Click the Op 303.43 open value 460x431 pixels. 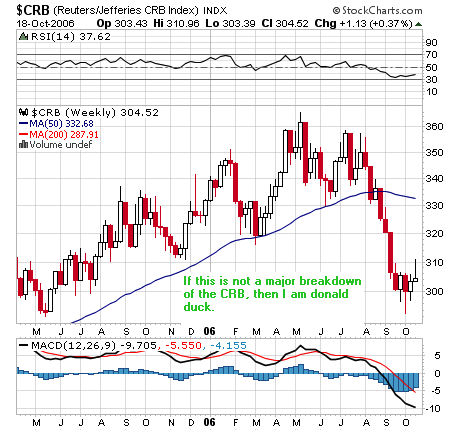click(x=122, y=24)
